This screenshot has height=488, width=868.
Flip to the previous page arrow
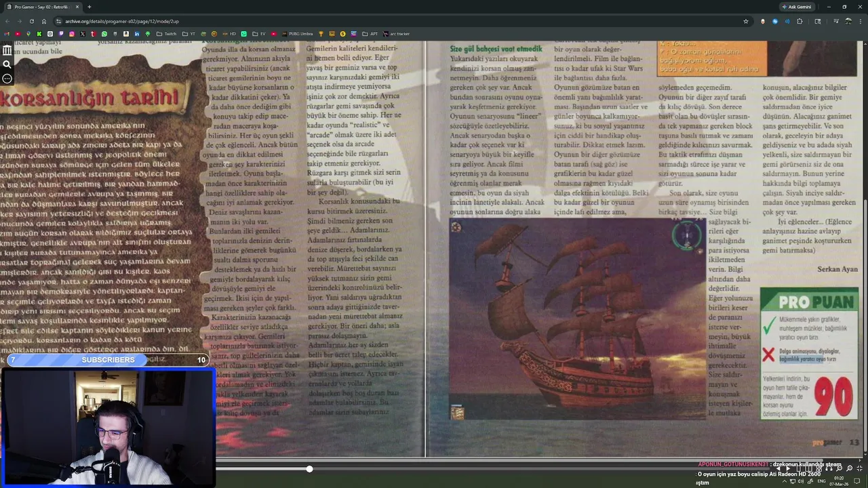coord(778,468)
